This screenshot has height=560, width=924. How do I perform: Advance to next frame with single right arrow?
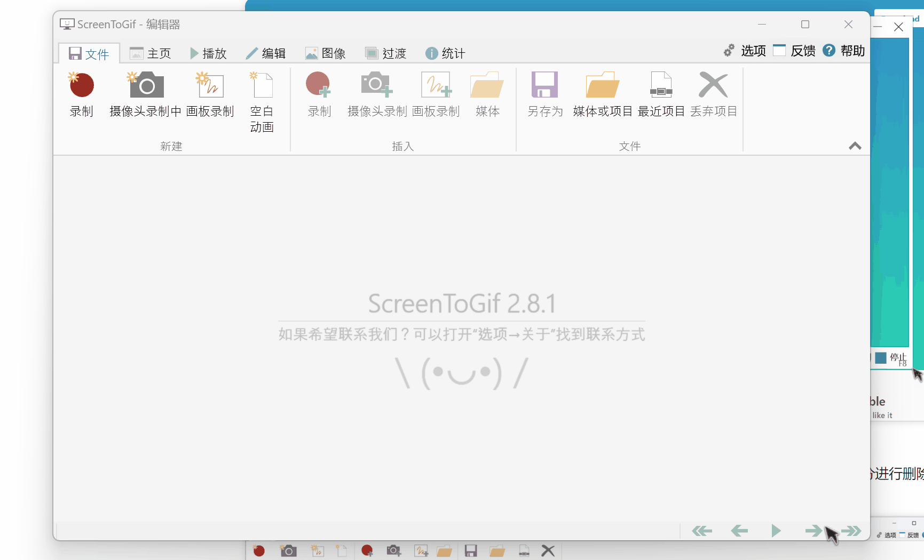[814, 531]
